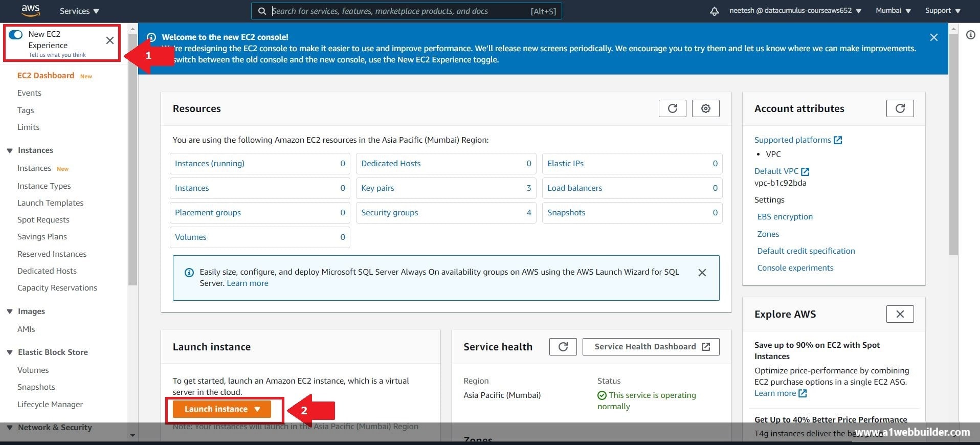Open Tags in sidebar
980x445 pixels.
click(26, 110)
